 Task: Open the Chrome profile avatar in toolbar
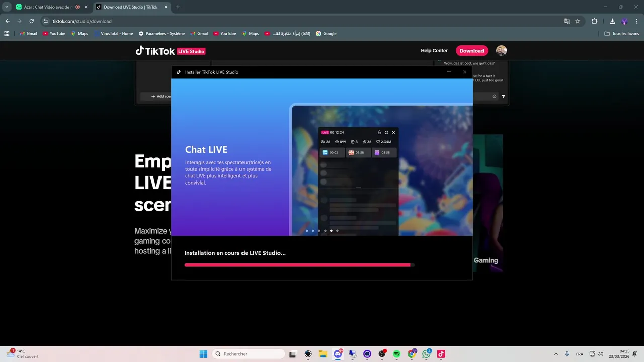[624, 21]
